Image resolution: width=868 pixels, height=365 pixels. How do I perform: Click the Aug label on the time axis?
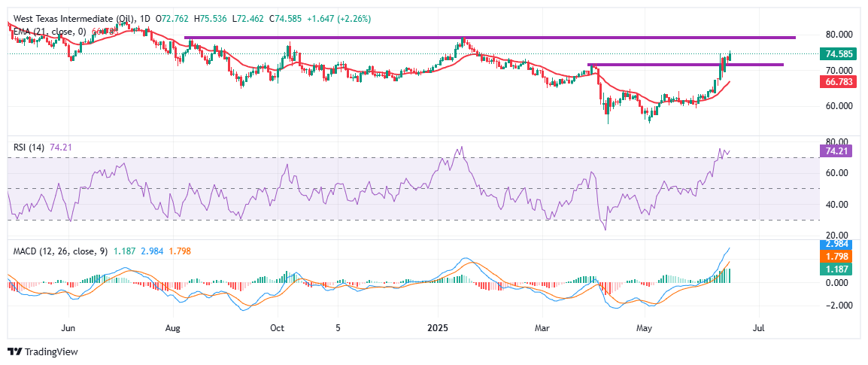[x=173, y=328]
